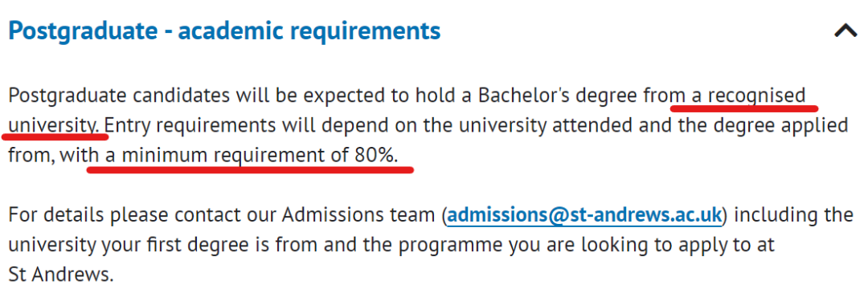Click the word 'recognised' in first line
868x297 pixels.
757,96
